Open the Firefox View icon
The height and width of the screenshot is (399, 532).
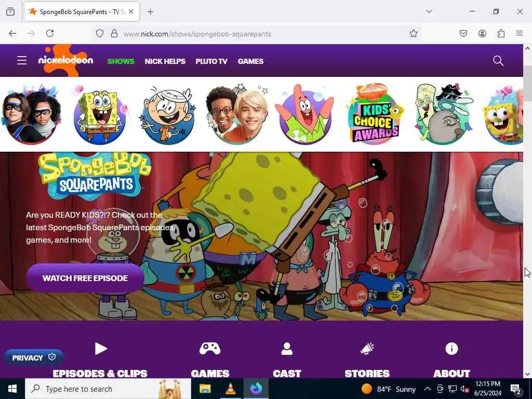[x=10, y=11]
